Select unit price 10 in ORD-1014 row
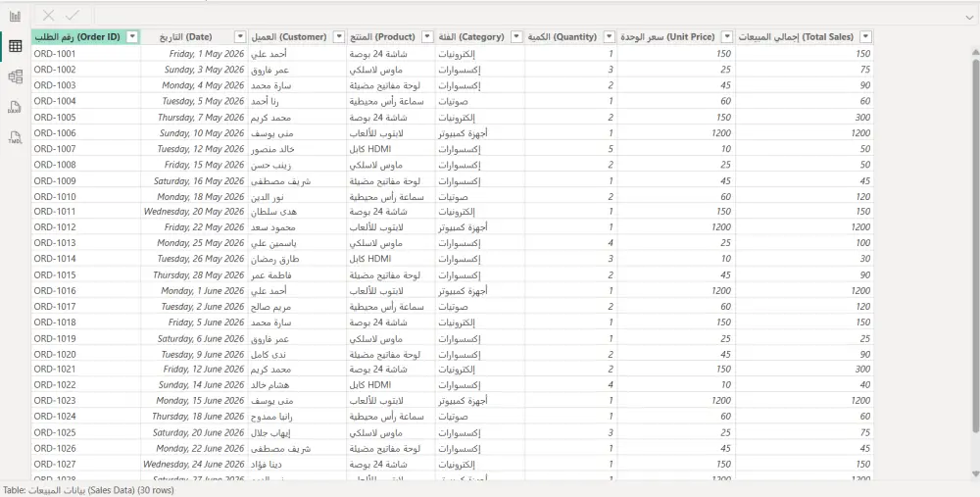The image size is (980, 497). tap(676, 258)
